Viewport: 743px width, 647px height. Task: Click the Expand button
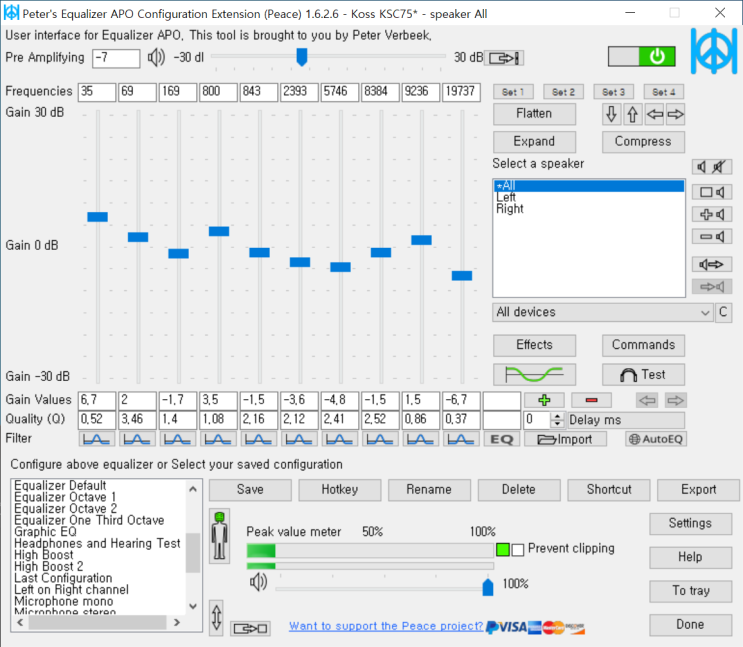534,142
